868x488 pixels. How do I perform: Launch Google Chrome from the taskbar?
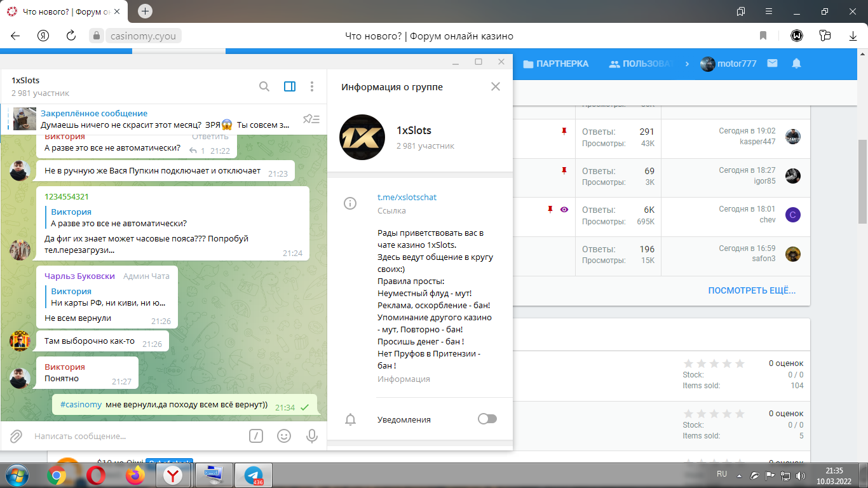pyautogui.click(x=57, y=475)
